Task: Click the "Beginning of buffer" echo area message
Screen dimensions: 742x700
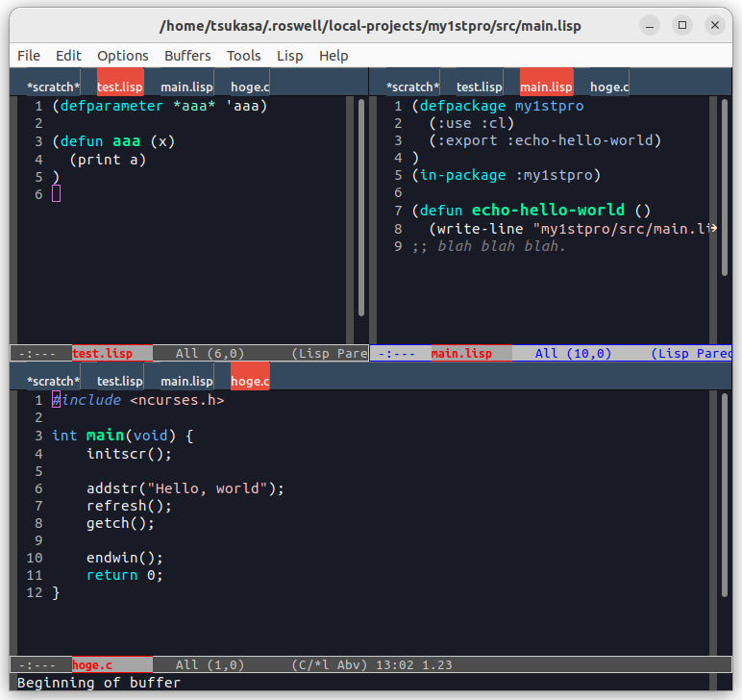Action: (x=99, y=683)
